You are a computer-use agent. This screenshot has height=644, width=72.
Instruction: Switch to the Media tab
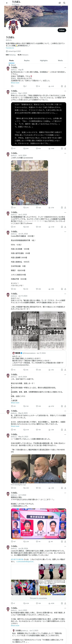(60, 61)
